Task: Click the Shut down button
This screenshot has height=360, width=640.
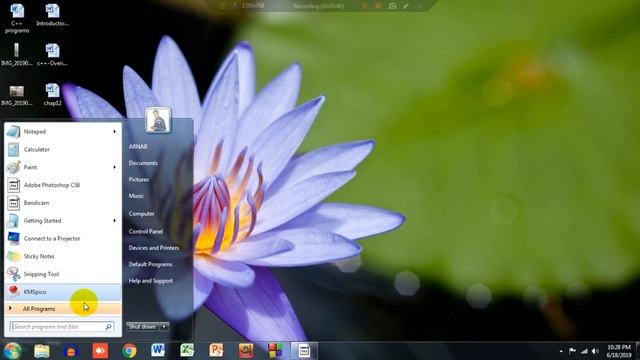Action: [x=143, y=327]
